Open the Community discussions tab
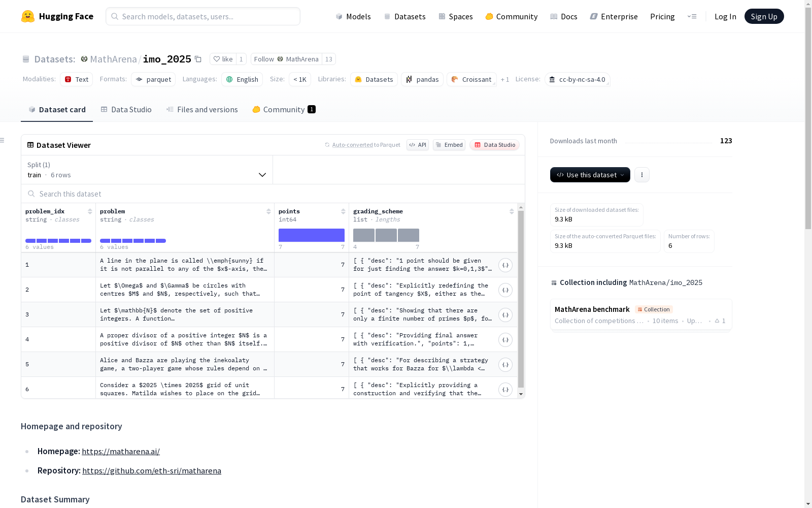The height and width of the screenshot is (508, 812). coord(284,110)
